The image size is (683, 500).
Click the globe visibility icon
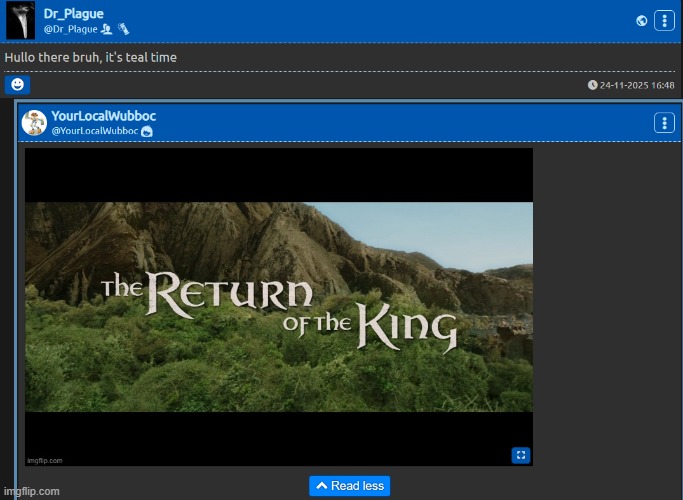point(641,20)
